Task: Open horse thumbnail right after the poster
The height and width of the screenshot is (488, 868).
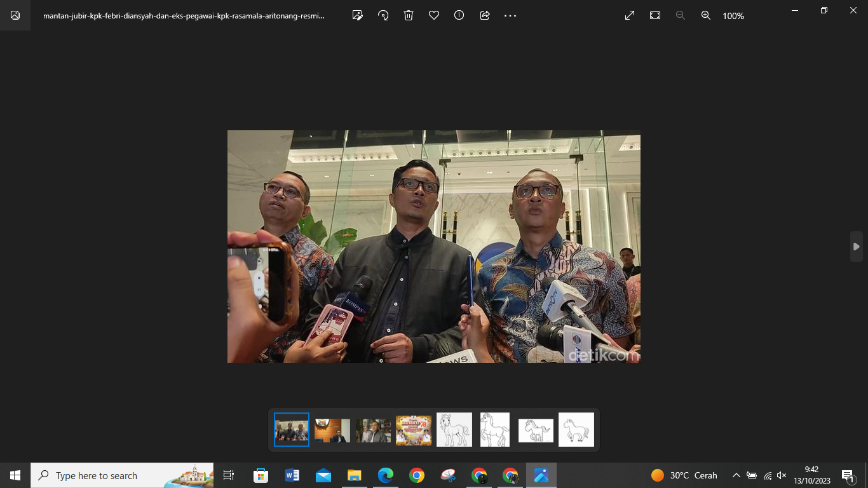Action: click(454, 430)
